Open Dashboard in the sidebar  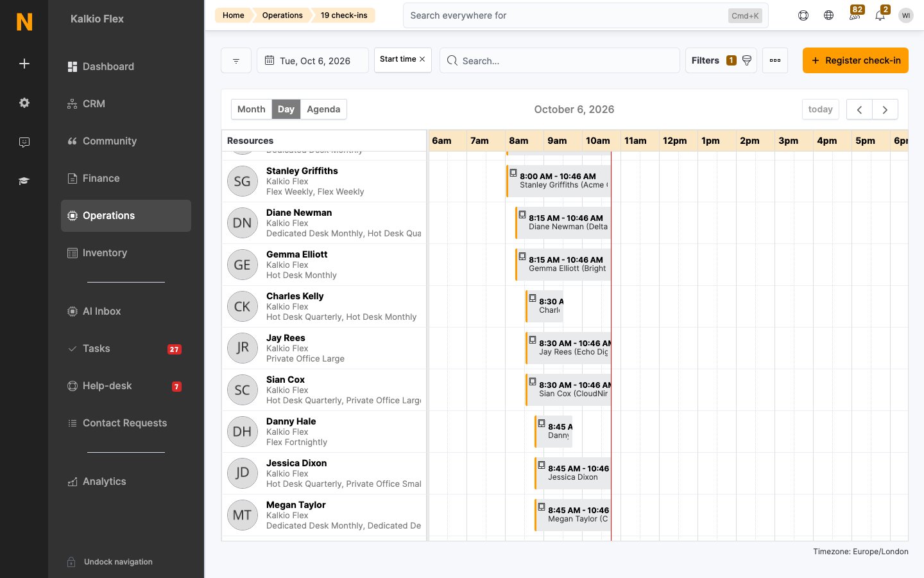pyautogui.click(x=126, y=67)
